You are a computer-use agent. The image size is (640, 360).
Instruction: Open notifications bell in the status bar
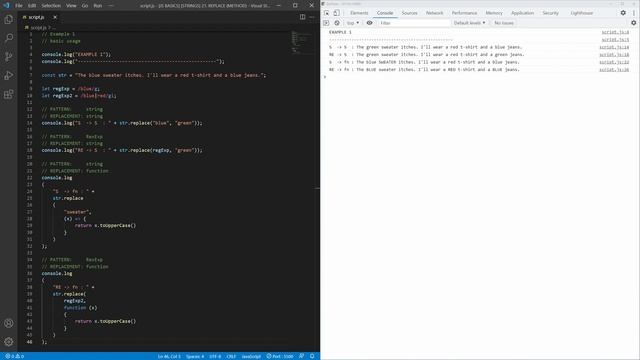click(x=312, y=356)
